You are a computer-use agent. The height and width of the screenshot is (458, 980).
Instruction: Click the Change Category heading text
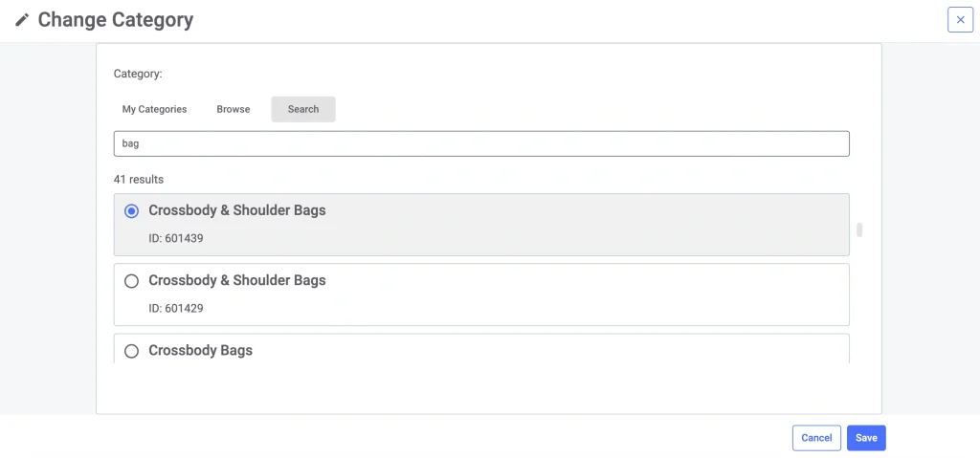115,20
